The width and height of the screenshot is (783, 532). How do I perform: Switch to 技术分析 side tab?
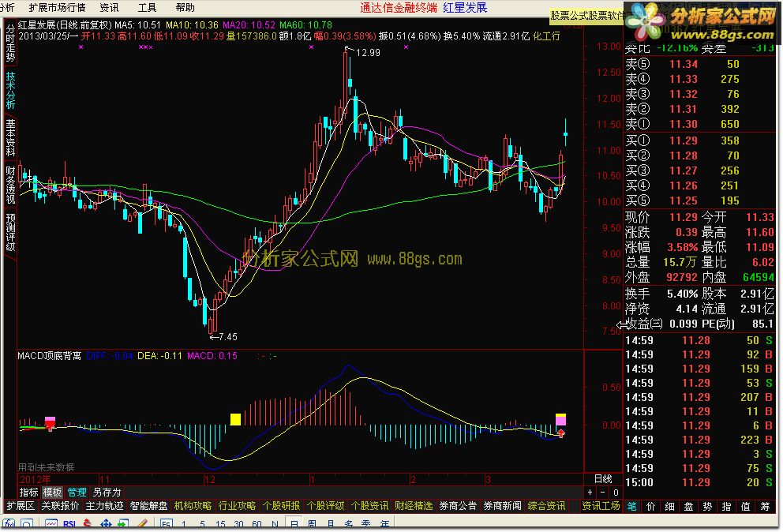(10, 91)
